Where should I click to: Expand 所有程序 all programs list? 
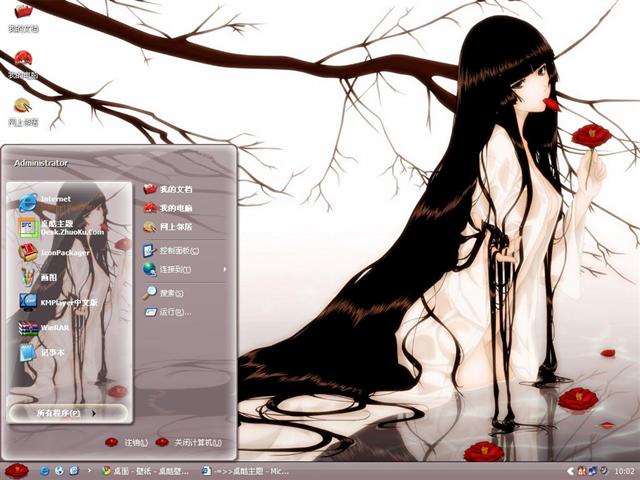click(66, 412)
